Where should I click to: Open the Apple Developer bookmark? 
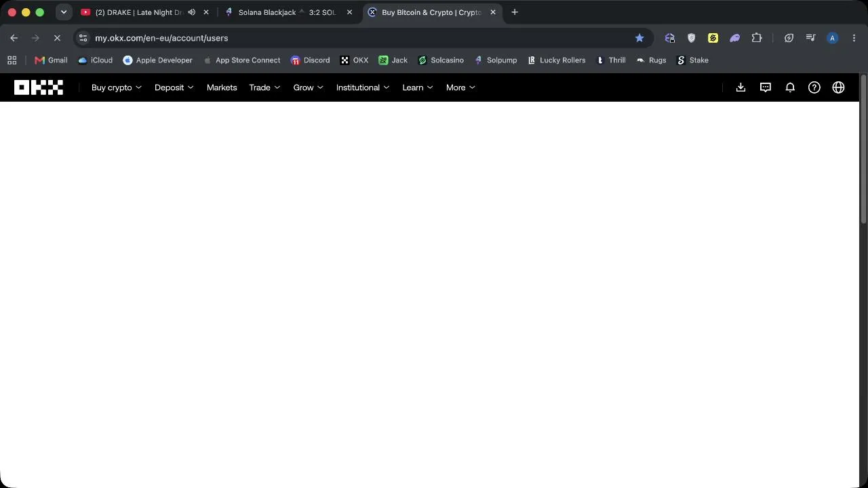157,60
